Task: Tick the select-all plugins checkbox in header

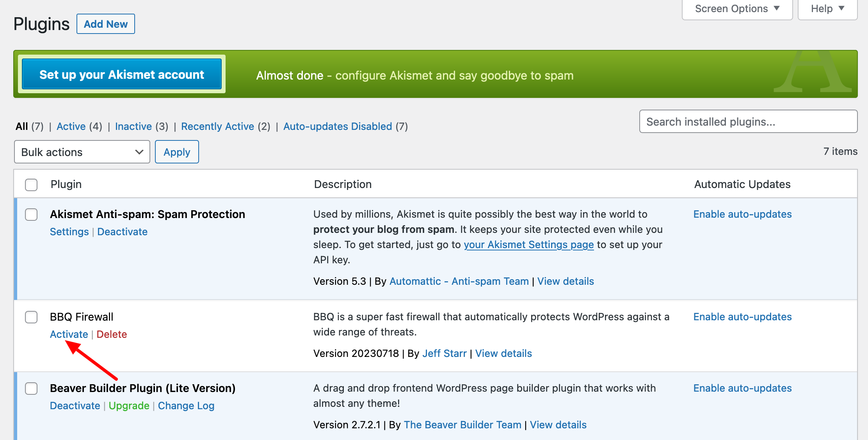Action: coord(31,185)
